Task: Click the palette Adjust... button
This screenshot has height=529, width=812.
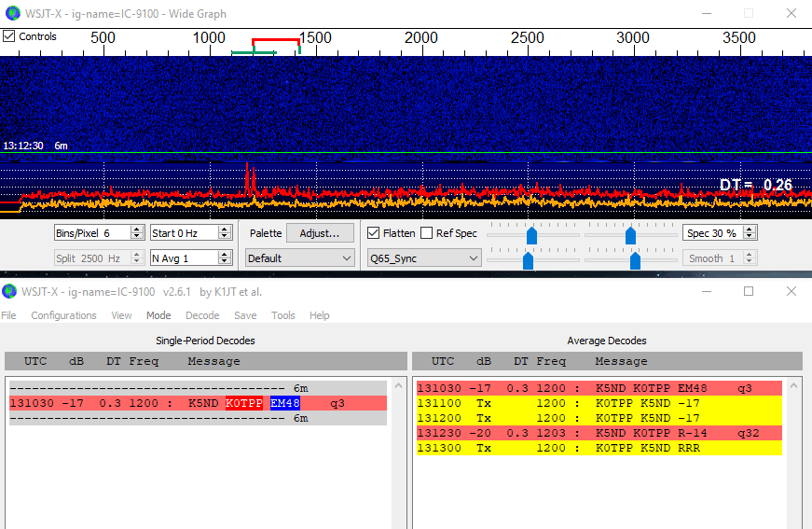Action: tap(319, 233)
